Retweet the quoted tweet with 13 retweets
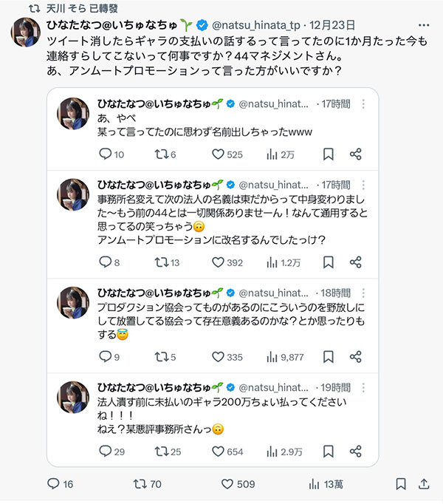443x504 pixels. [x=161, y=262]
